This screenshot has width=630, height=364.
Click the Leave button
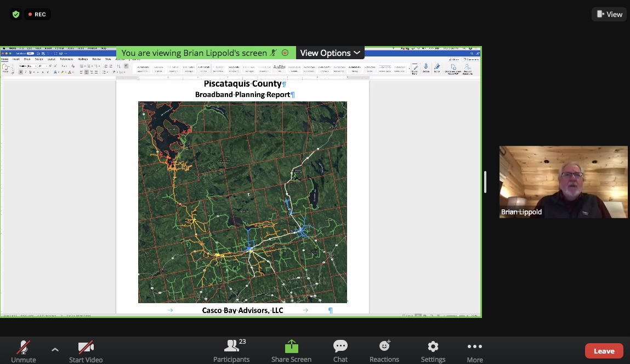(x=604, y=351)
